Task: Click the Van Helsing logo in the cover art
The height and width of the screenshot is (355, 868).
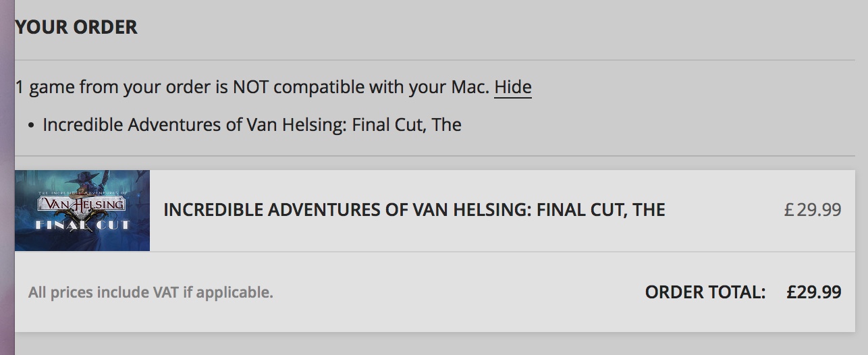Action: 82,203
